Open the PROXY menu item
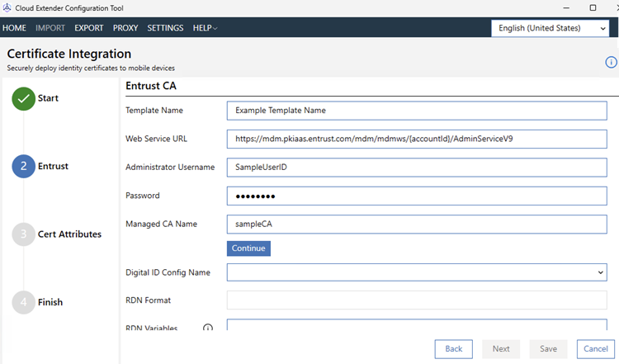 125,28
